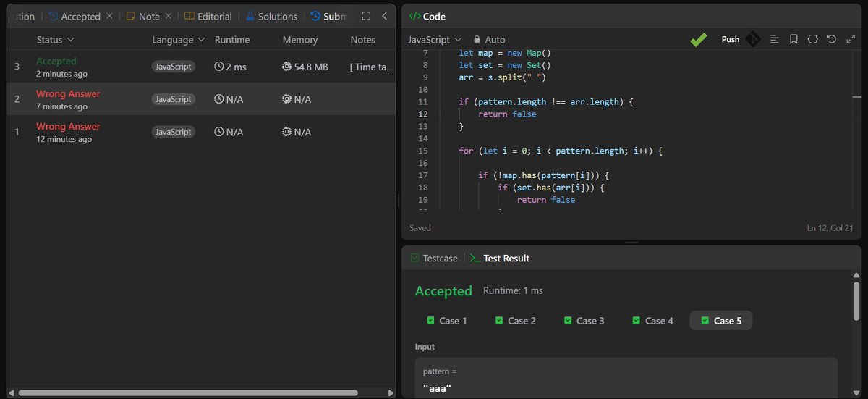Image resolution: width=868 pixels, height=399 pixels.
Task: Click the 'Runtime: 1 ms' result text
Action: [513, 290]
